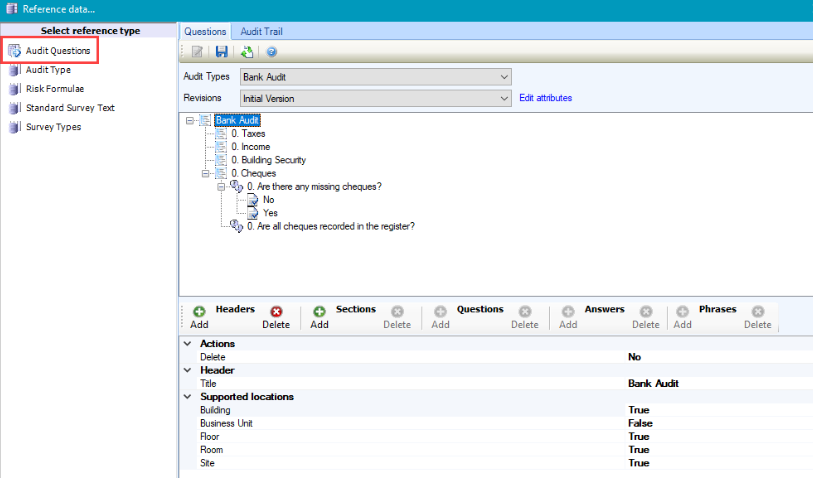The width and height of the screenshot is (813, 478).
Task: Click the Edit attributes link
Action: [x=545, y=98]
